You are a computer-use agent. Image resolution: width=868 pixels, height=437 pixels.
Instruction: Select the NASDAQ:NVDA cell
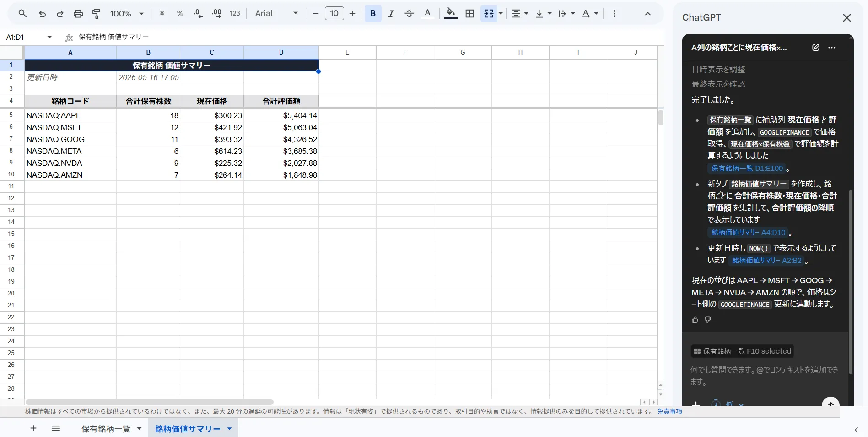click(70, 163)
